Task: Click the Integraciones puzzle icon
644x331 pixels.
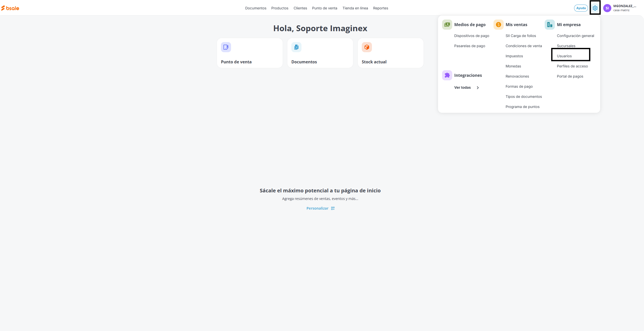Action: click(x=447, y=75)
